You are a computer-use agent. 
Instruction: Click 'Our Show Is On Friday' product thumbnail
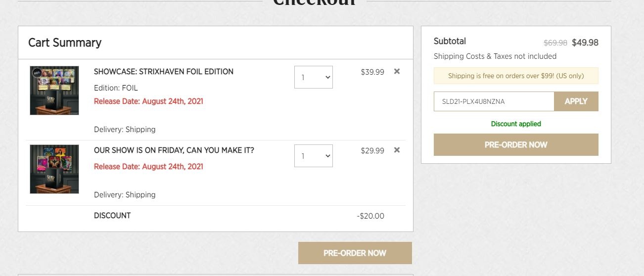click(54, 169)
